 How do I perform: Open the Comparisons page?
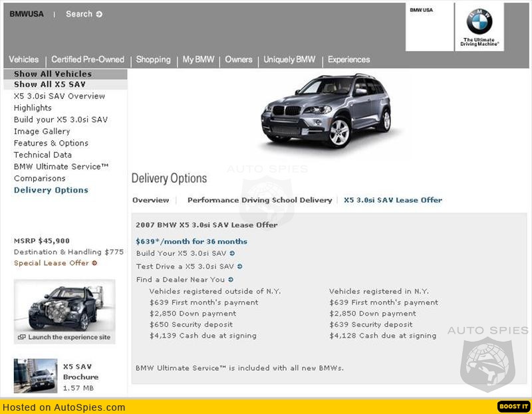pyautogui.click(x=40, y=178)
